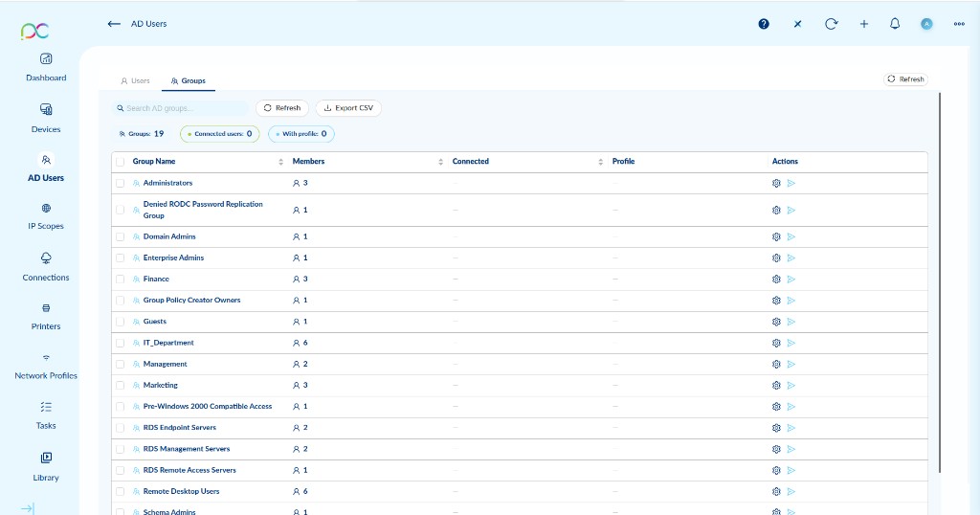980x515 pixels.
Task: Click the help question mark icon
Action: point(764,24)
